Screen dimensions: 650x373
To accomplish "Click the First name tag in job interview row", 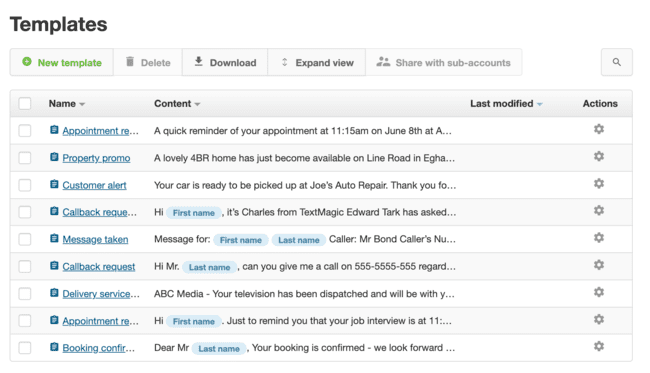I will [x=194, y=322].
